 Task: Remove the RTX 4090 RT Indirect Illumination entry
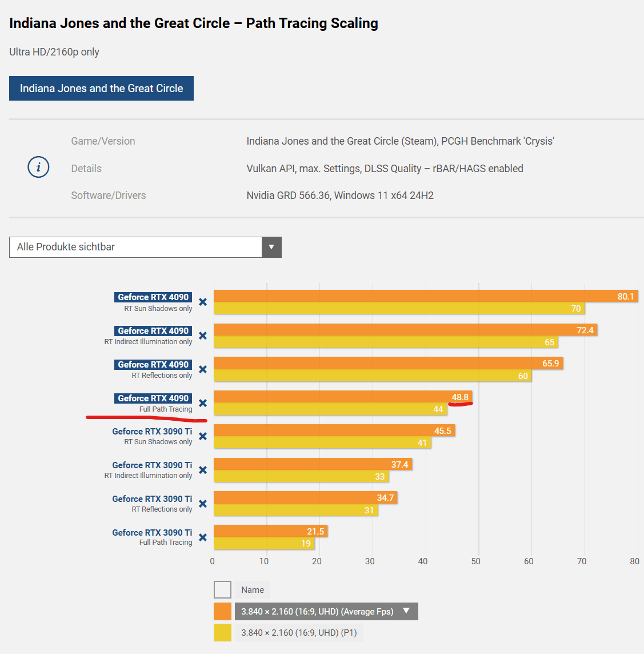(x=203, y=336)
